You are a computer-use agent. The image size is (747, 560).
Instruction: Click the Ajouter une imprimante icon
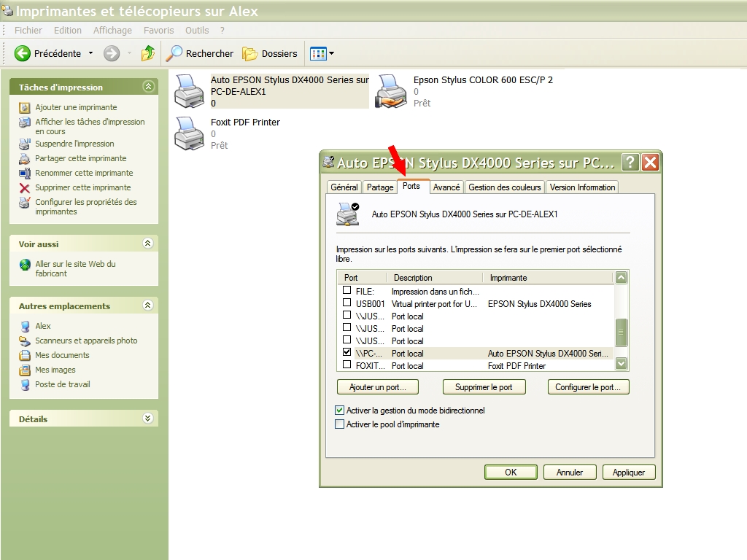click(x=25, y=108)
